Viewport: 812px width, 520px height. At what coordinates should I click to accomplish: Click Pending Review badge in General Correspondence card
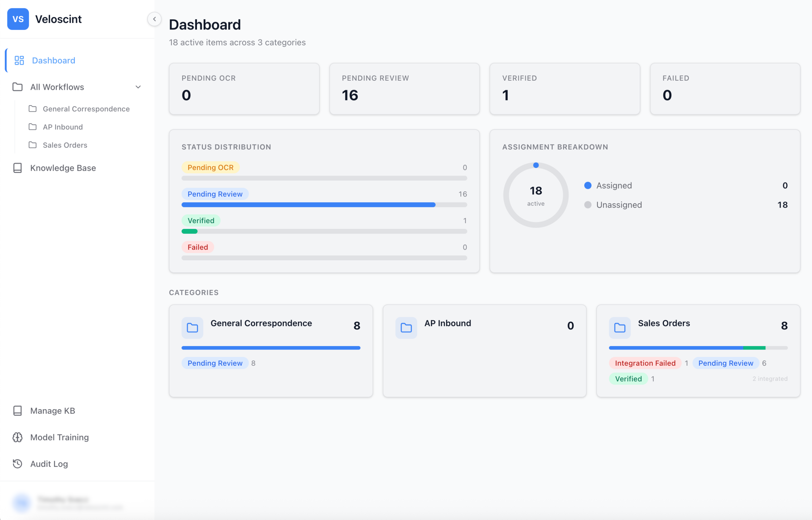215,363
